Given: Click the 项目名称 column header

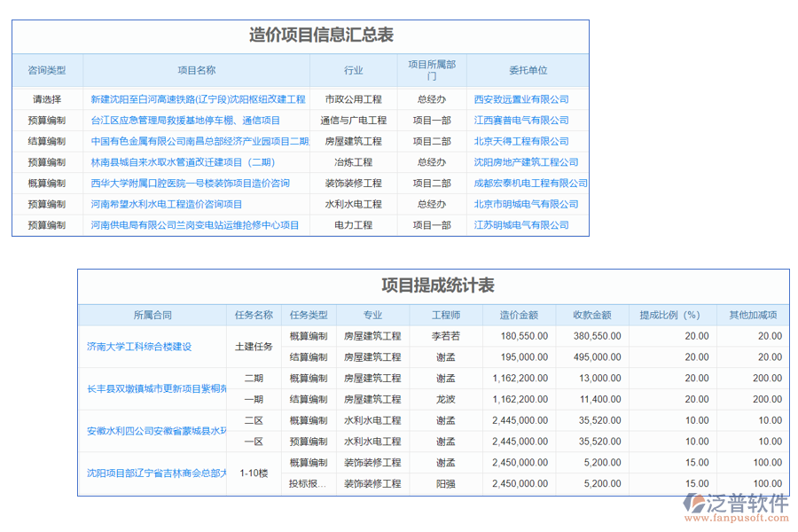Looking at the screenshot, I should click(197, 68).
